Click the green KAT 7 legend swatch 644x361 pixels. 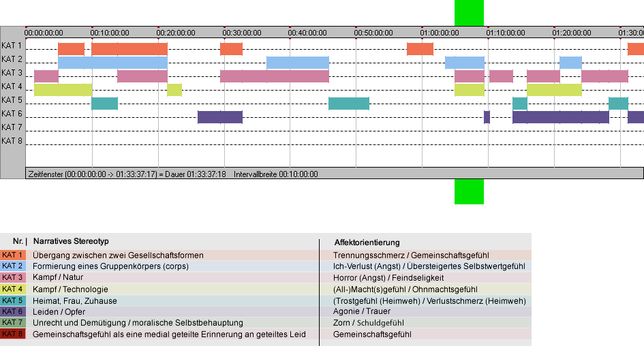pyautogui.click(x=13, y=322)
